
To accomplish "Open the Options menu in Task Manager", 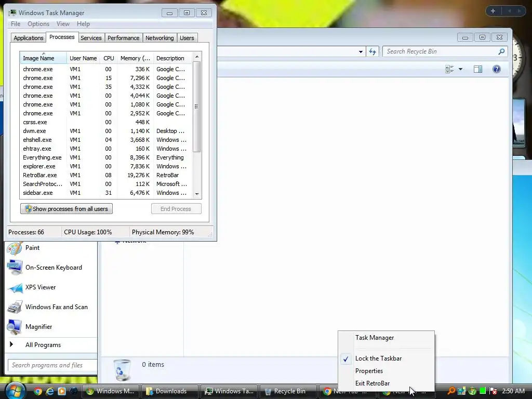I will (38, 24).
